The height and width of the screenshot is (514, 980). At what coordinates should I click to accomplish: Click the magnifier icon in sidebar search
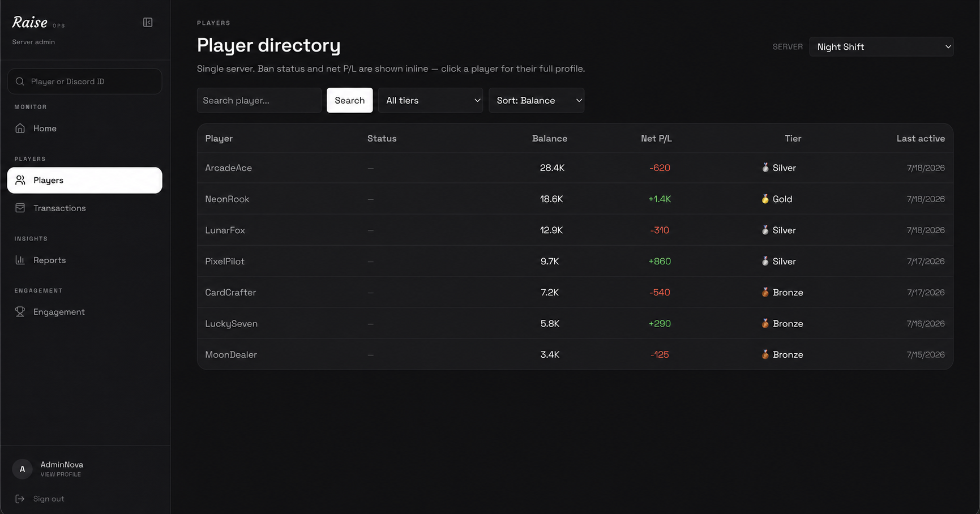(20, 82)
